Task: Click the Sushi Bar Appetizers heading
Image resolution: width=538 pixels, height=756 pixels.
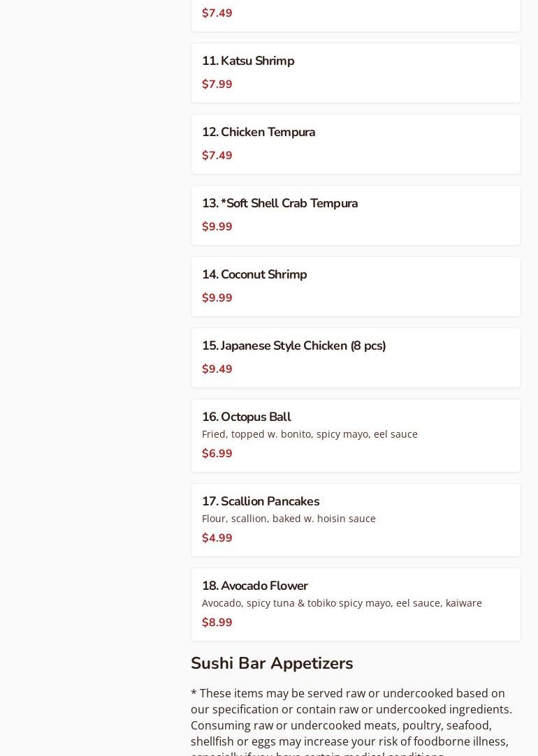Action: [272, 663]
